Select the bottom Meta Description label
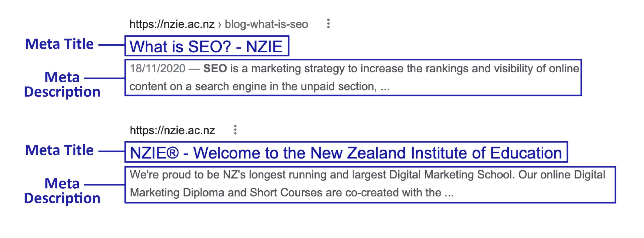Image resolution: width=644 pixels, height=238 pixels. pos(62,191)
